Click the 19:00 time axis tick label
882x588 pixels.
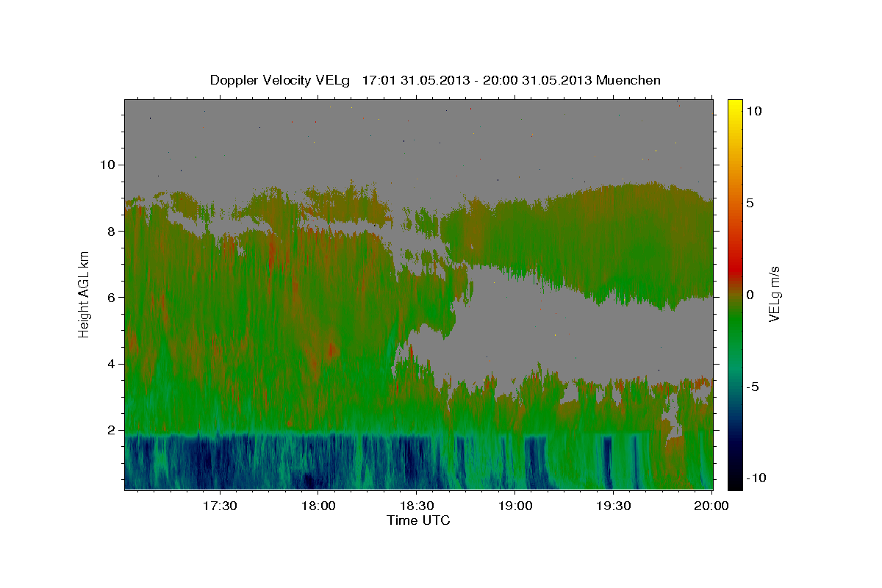click(x=515, y=506)
